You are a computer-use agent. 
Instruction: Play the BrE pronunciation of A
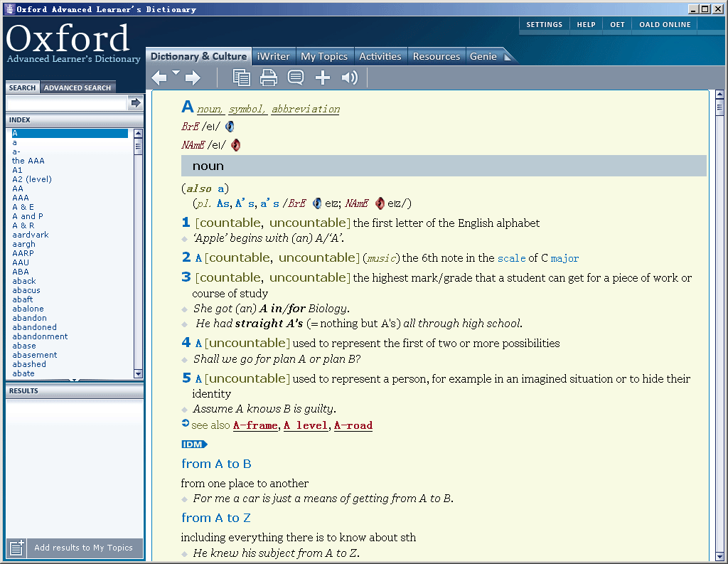230,127
